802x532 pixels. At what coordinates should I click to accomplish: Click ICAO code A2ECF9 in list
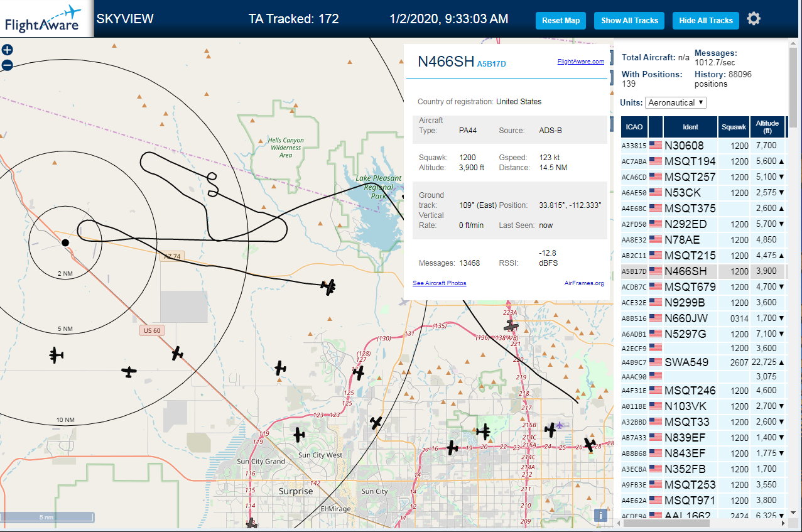[634, 349]
